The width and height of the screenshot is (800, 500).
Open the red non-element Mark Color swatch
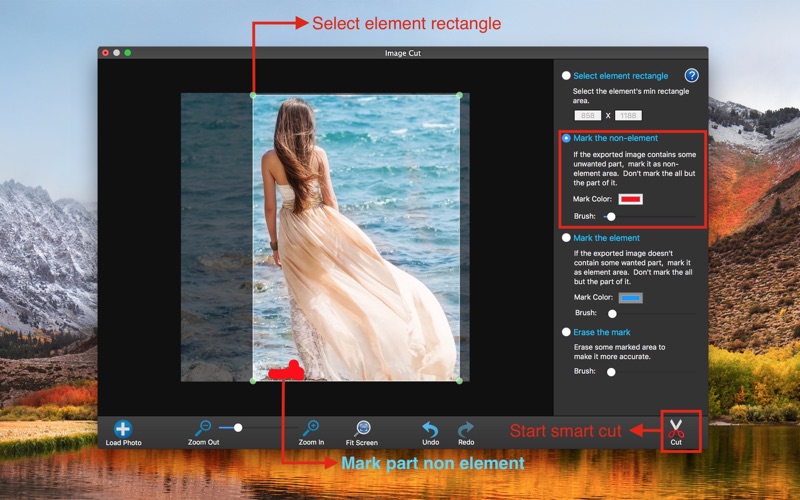631,199
